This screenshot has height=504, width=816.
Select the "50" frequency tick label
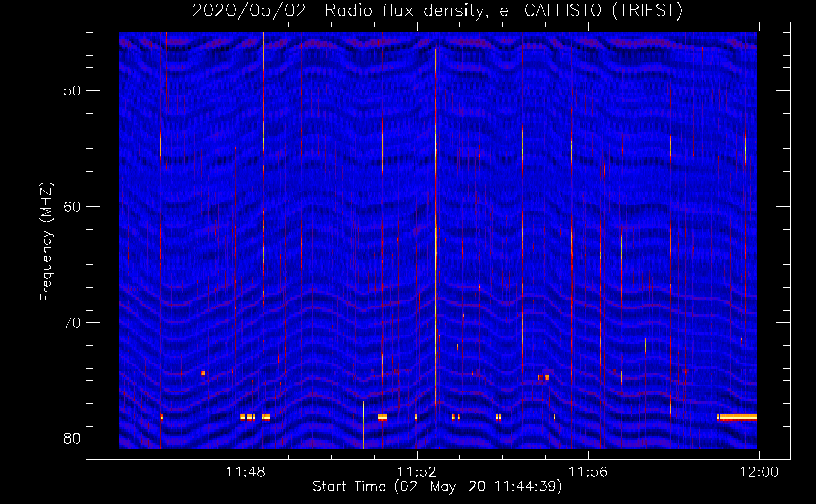click(x=72, y=91)
